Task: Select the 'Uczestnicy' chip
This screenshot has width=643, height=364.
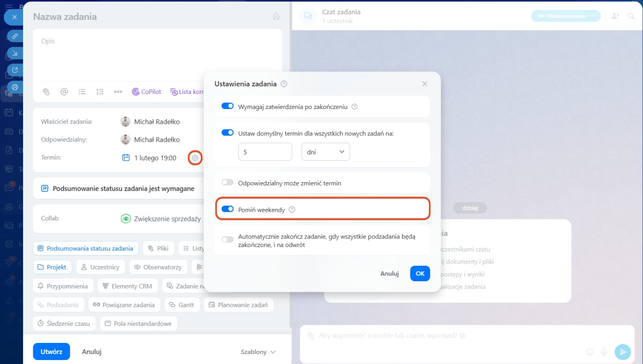Action: click(x=100, y=267)
